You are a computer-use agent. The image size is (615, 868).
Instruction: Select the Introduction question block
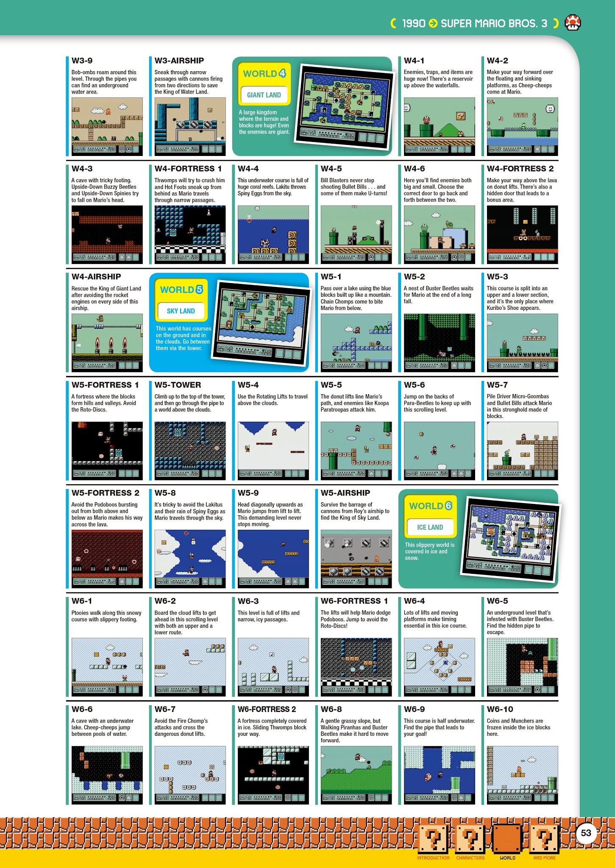[433, 838]
